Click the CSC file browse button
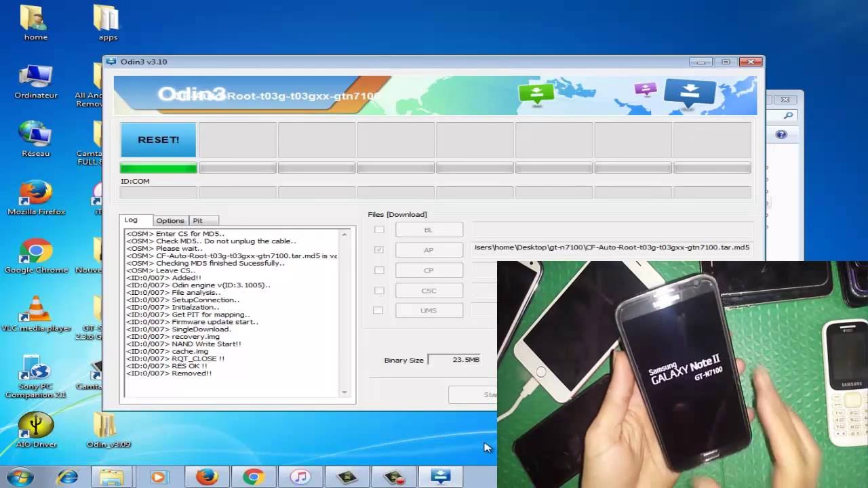Screen dimensions: 868x488 click(x=429, y=291)
